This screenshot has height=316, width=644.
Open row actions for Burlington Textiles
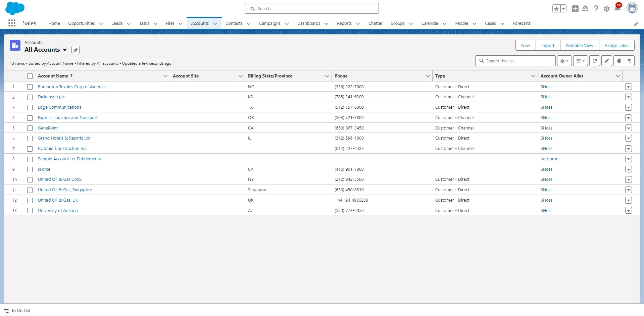click(x=629, y=87)
